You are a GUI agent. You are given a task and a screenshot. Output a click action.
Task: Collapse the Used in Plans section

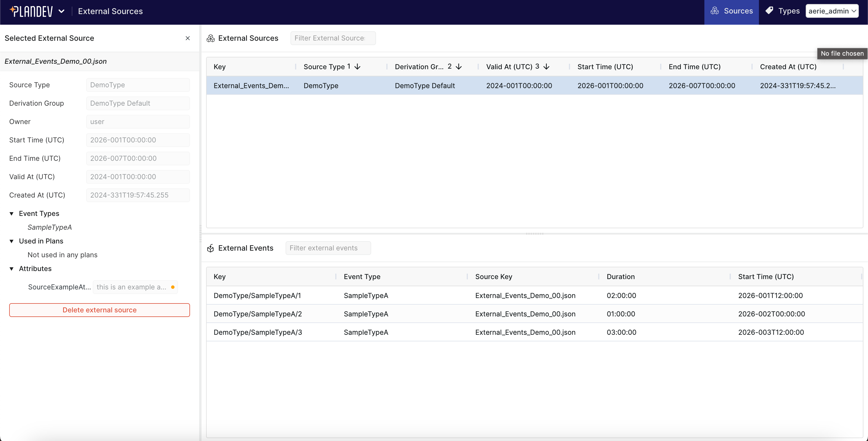click(12, 241)
